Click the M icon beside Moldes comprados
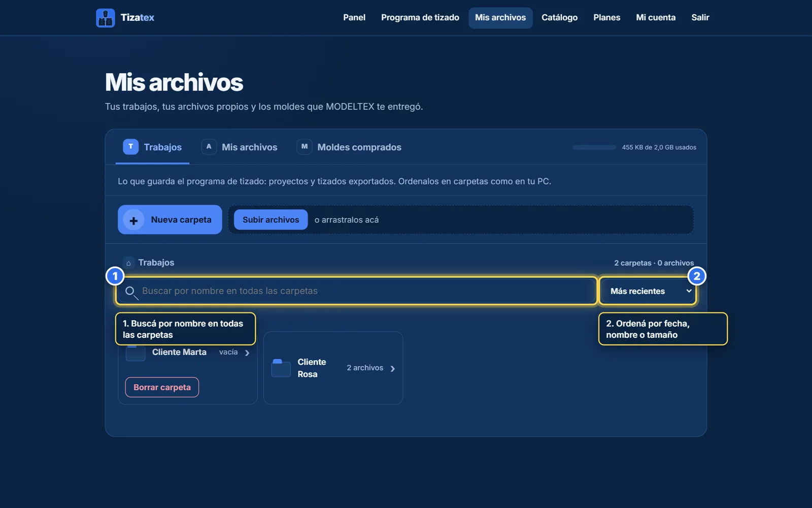Viewport: 812px width, 508px height. [304, 146]
